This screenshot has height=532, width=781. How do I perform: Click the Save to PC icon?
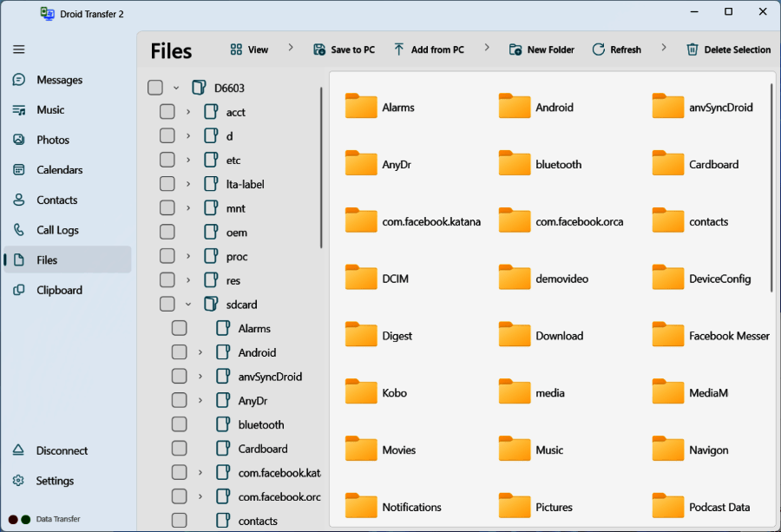tap(319, 49)
